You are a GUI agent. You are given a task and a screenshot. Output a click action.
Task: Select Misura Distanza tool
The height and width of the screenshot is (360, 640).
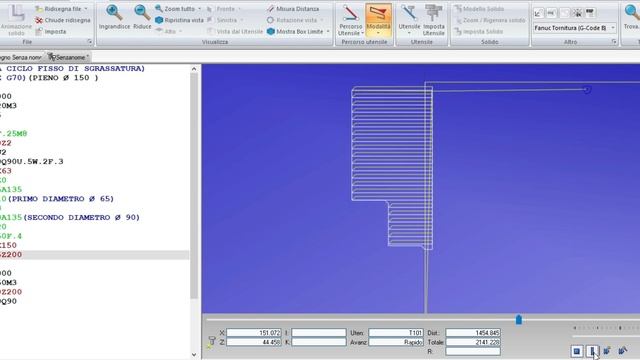pos(293,9)
